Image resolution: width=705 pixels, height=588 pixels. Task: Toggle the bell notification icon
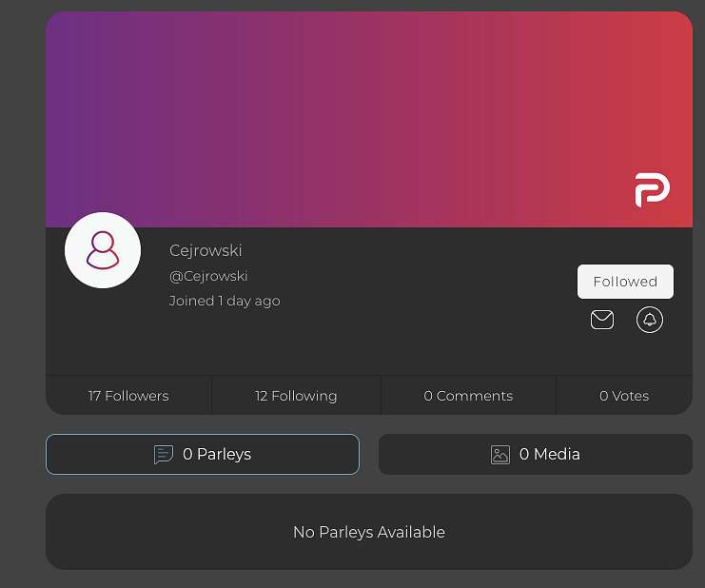pos(649,320)
